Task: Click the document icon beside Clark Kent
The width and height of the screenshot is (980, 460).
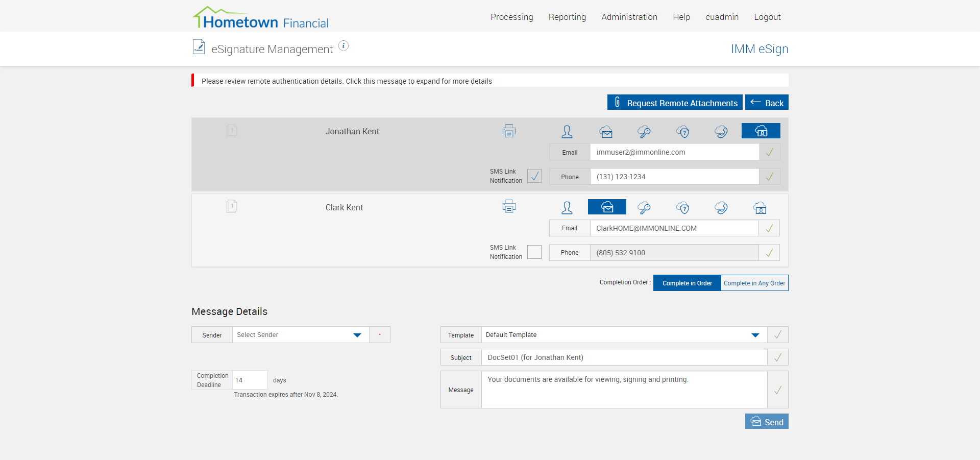Action: [232, 206]
